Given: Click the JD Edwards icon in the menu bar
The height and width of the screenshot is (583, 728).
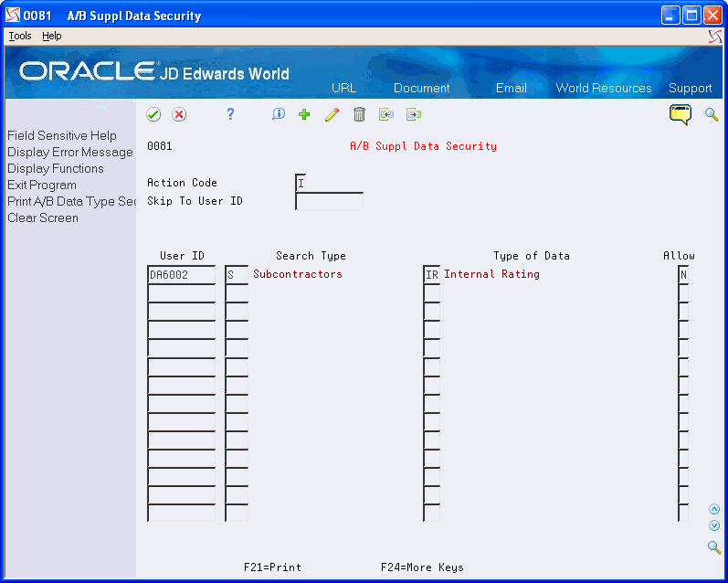Looking at the screenshot, I should tap(715, 37).
